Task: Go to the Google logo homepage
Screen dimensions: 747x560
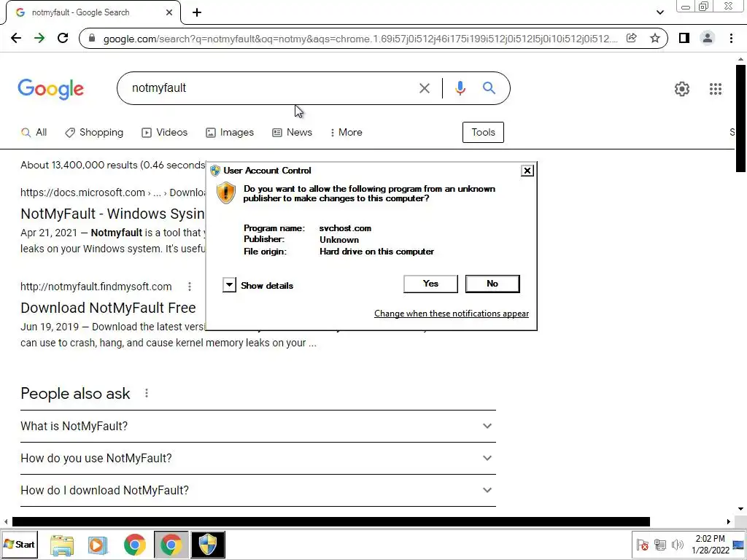Action: (x=51, y=89)
